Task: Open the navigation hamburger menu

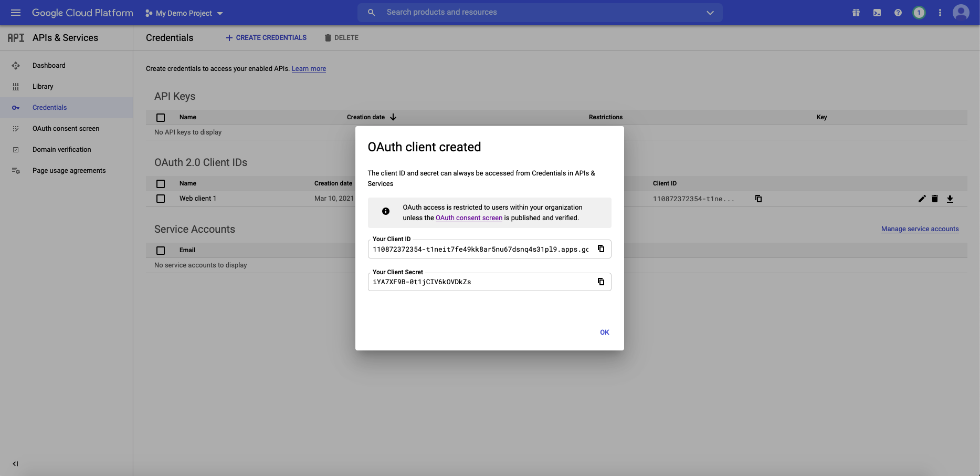Action: coord(15,12)
